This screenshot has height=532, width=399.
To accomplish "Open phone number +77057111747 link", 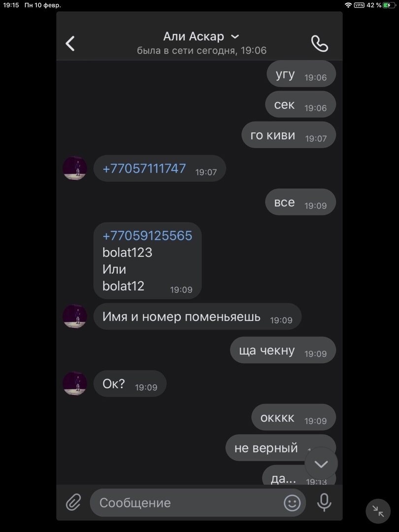I will (x=144, y=168).
